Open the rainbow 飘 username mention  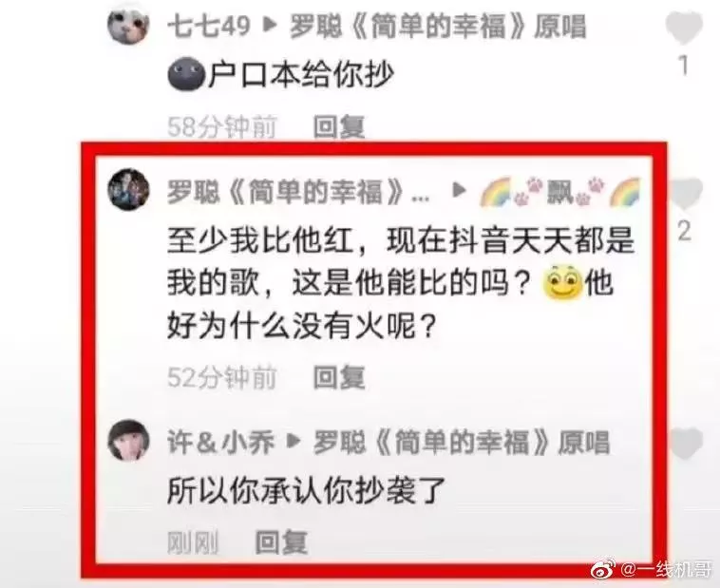click(559, 191)
